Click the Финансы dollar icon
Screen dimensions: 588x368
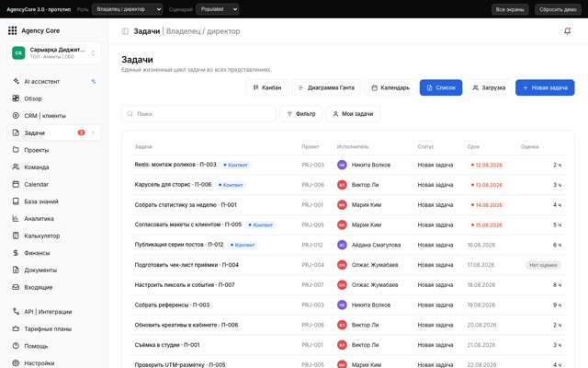[16, 253]
